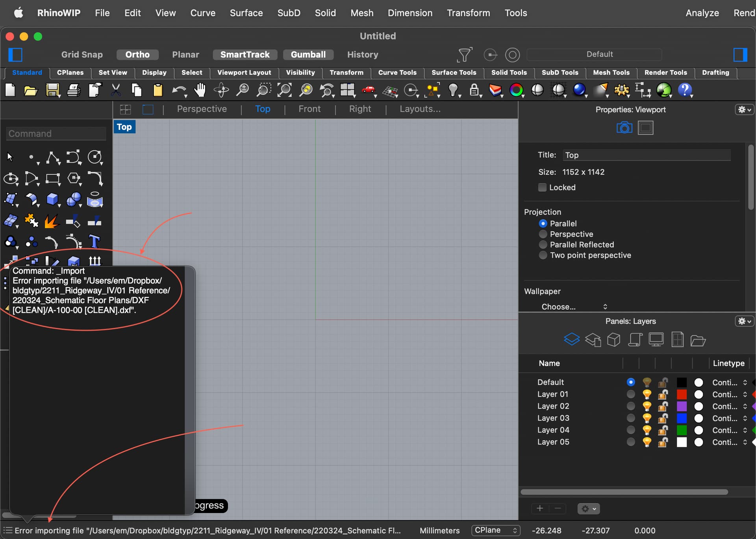
Task: Toggle the left sidebar panel icon
Action: tap(15, 55)
